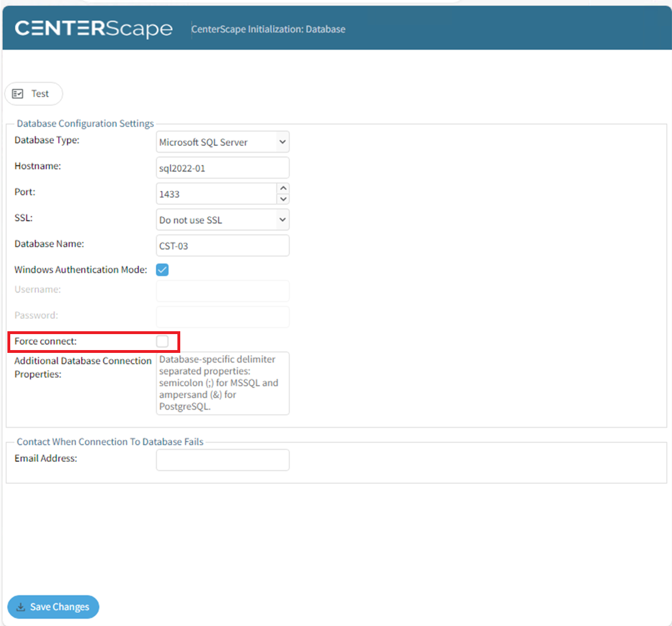Click the Force connect label text
Viewport: 672px width, 626px height.
pos(46,342)
